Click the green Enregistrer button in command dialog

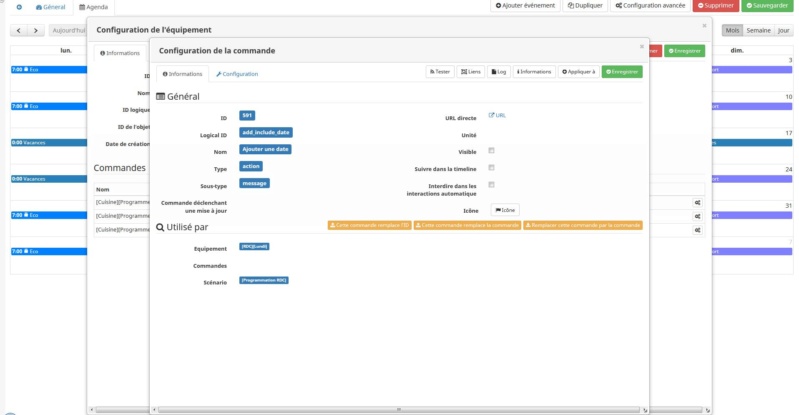click(x=622, y=72)
